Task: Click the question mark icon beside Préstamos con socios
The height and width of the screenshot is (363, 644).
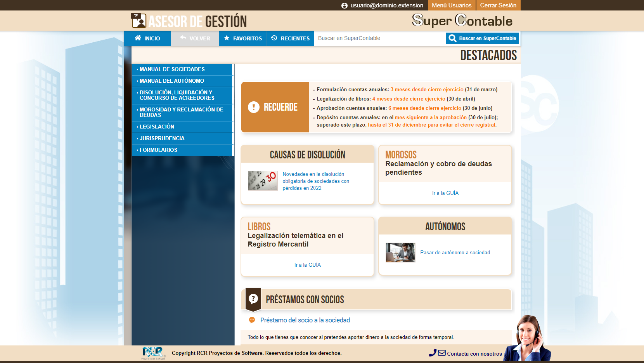Action: pos(253,299)
